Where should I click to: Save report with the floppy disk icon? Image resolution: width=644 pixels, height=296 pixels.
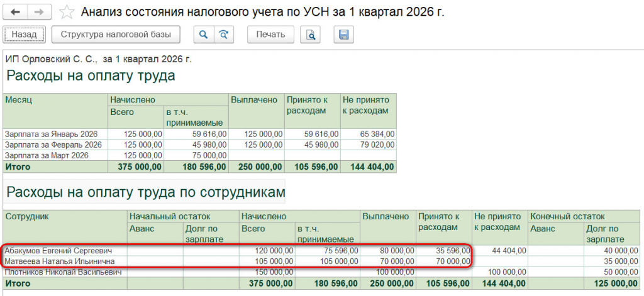[x=344, y=35]
